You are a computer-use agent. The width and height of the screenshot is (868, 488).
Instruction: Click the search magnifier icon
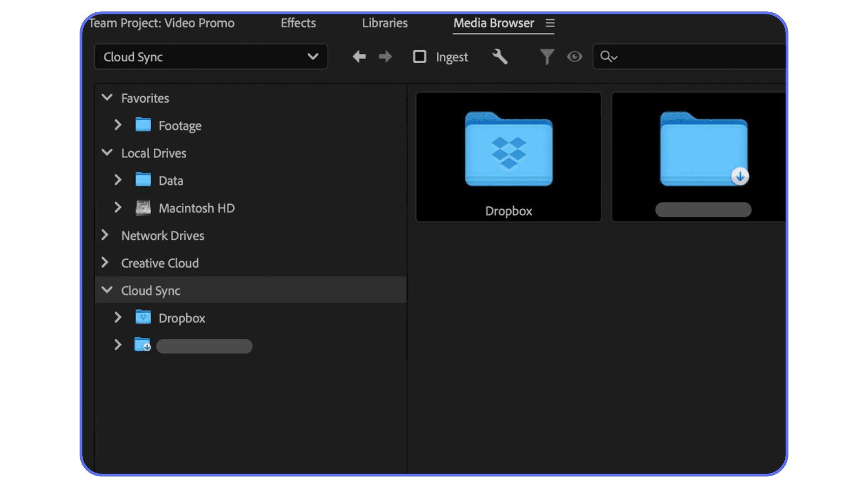click(608, 57)
